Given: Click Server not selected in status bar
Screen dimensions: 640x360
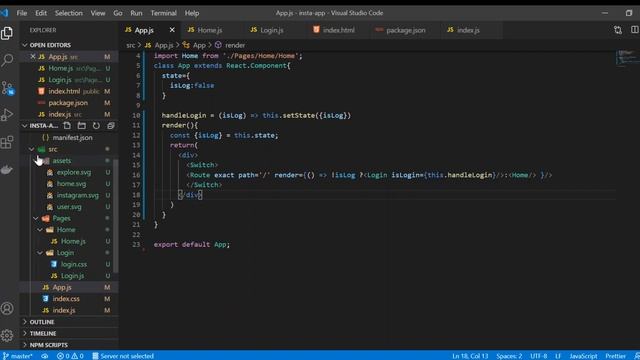Looking at the screenshot, I should pos(123,356).
